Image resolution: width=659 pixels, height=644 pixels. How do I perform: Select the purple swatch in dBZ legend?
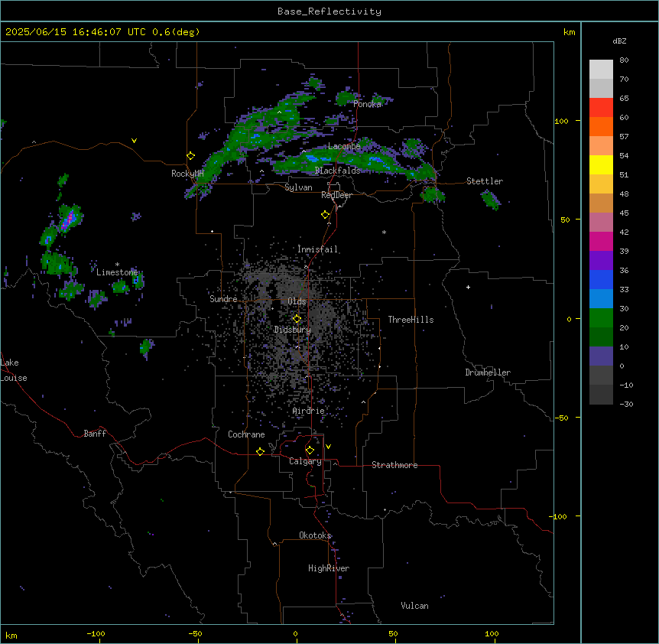601,260
